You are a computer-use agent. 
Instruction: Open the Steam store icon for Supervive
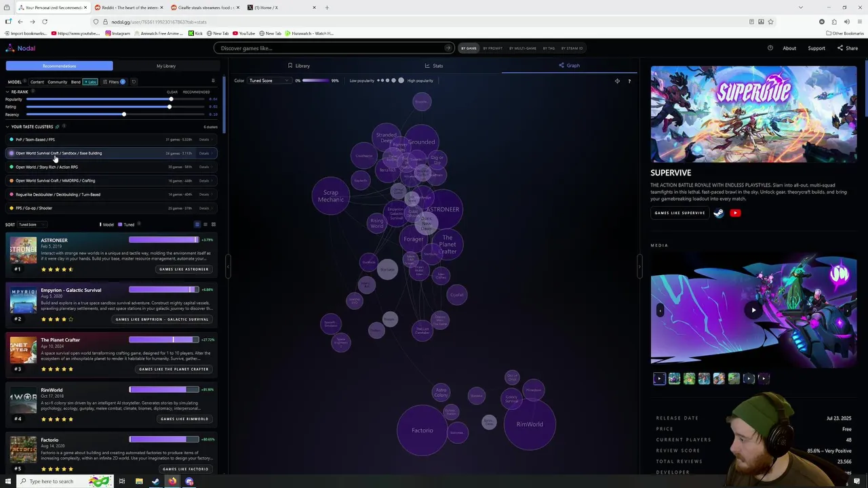719,213
